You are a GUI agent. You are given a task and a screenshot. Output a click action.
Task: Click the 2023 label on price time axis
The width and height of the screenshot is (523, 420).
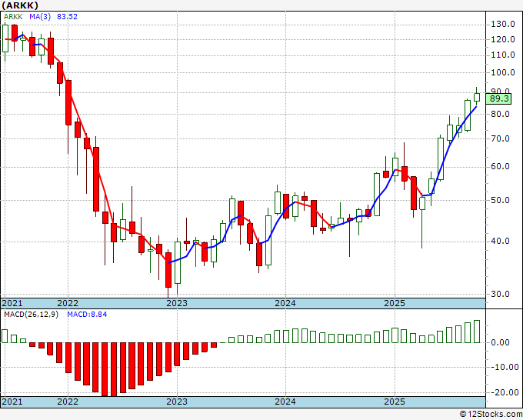pos(177,303)
